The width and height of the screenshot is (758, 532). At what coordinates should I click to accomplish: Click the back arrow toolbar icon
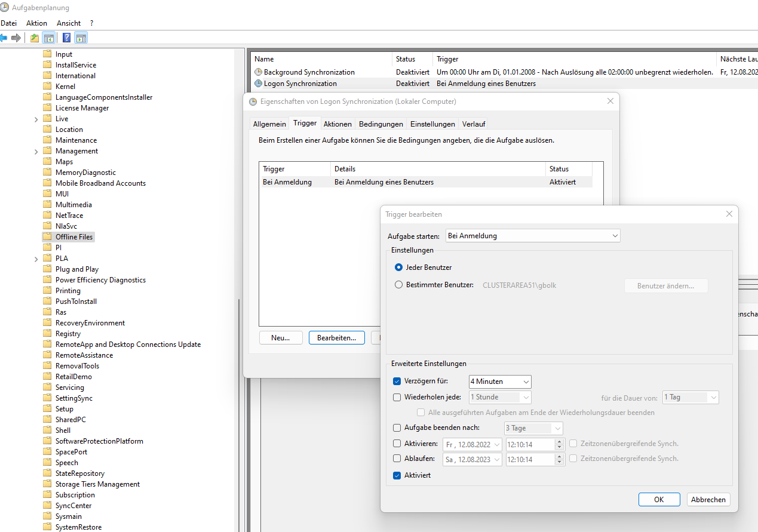pyautogui.click(x=3, y=38)
